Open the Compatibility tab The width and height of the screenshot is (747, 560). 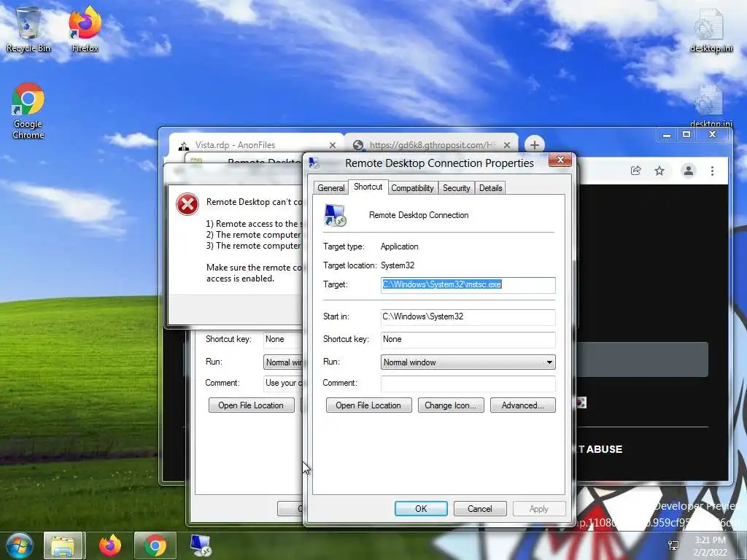(x=413, y=188)
